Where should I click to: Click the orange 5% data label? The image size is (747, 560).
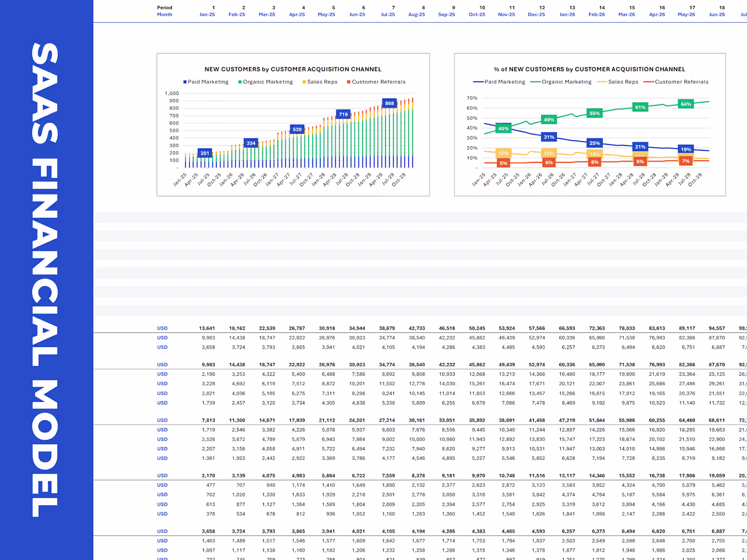503,163
